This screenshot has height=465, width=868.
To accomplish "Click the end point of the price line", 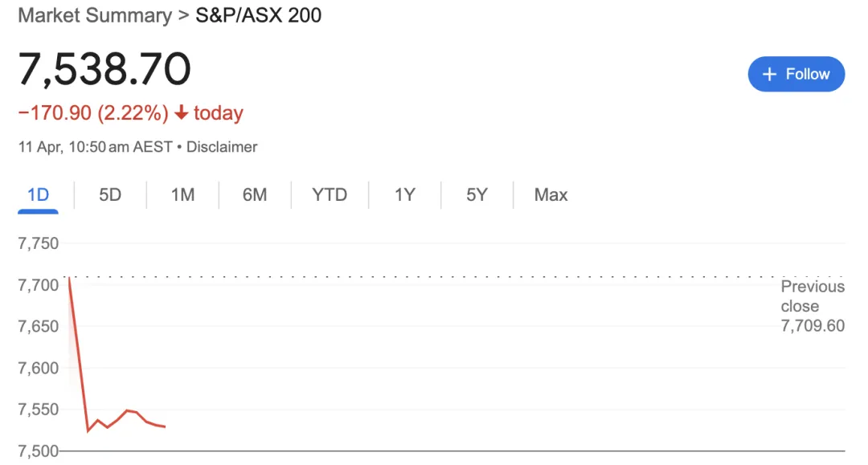I will 165,426.
